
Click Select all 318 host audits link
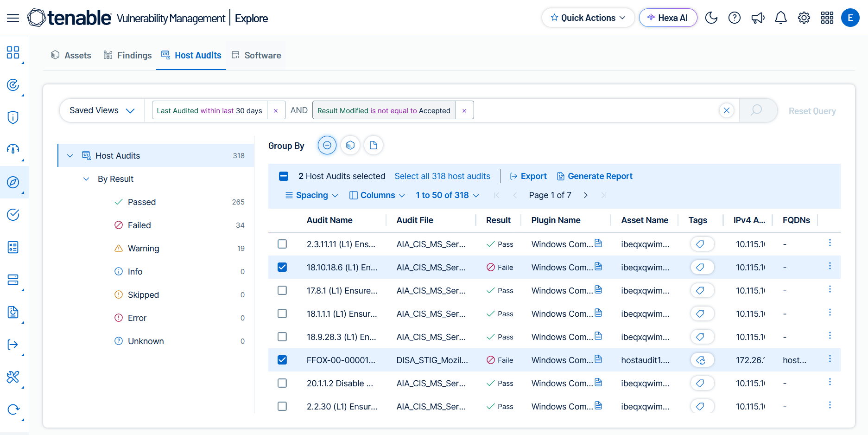(442, 176)
